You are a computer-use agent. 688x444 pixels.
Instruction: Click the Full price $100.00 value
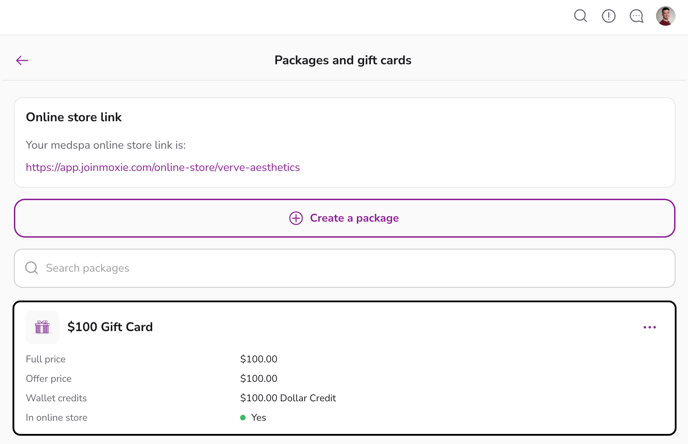259,359
